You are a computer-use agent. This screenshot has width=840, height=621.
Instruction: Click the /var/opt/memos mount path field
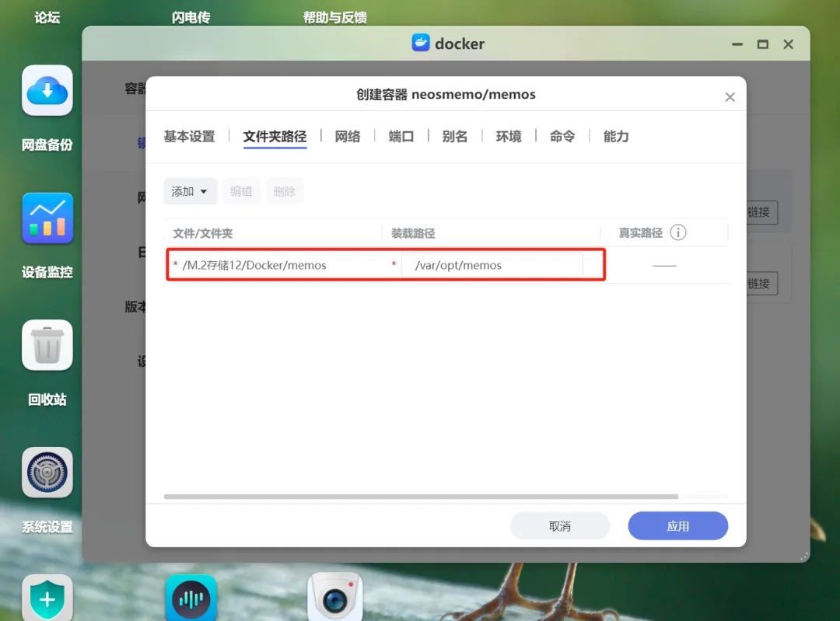(x=492, y=265)
